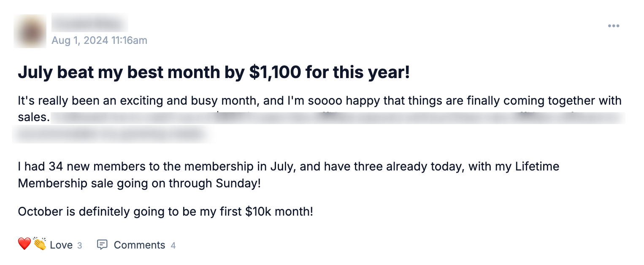Click the blurred author name

point(89,22)
